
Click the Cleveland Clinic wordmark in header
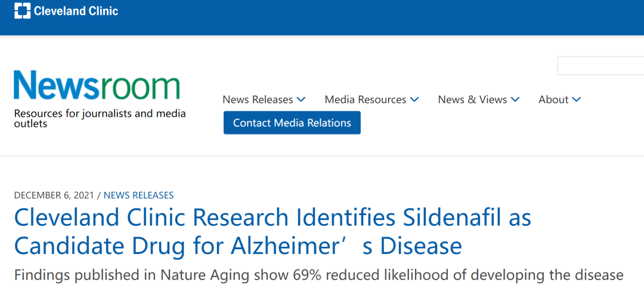(x=76, y=11)
